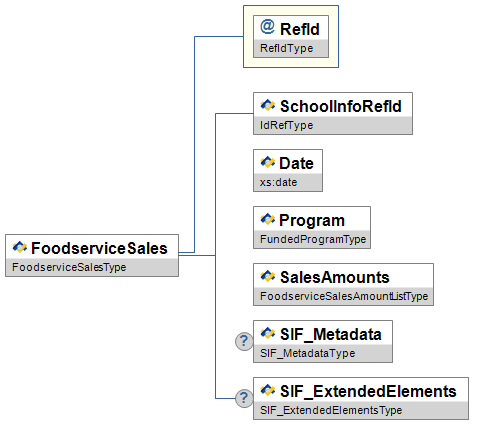Open the FoodserviceSalesAmountListType type label
491x424 pixels.
(344, 296)
